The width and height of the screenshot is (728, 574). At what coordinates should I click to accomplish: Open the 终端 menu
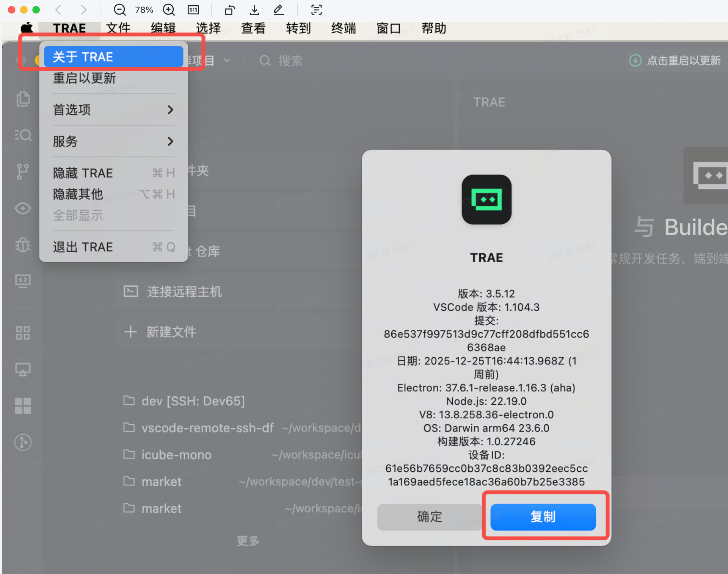click(344, 28)
